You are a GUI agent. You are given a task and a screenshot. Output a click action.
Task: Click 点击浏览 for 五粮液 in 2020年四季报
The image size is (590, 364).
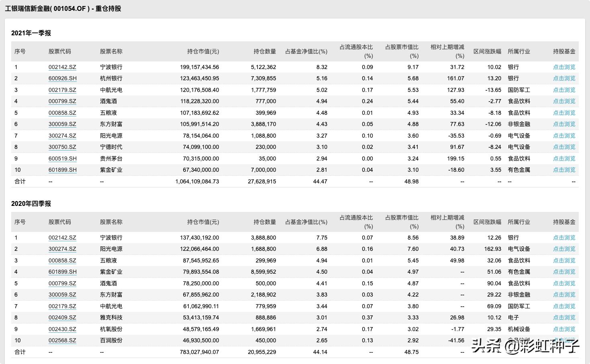[x=564, y=260]
